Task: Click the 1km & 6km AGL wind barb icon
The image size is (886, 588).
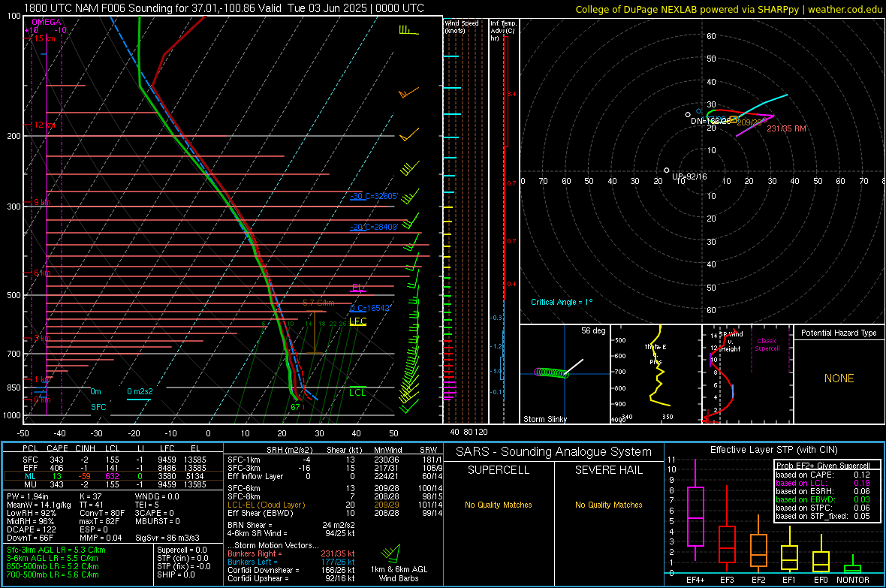Action: [391, 553]
